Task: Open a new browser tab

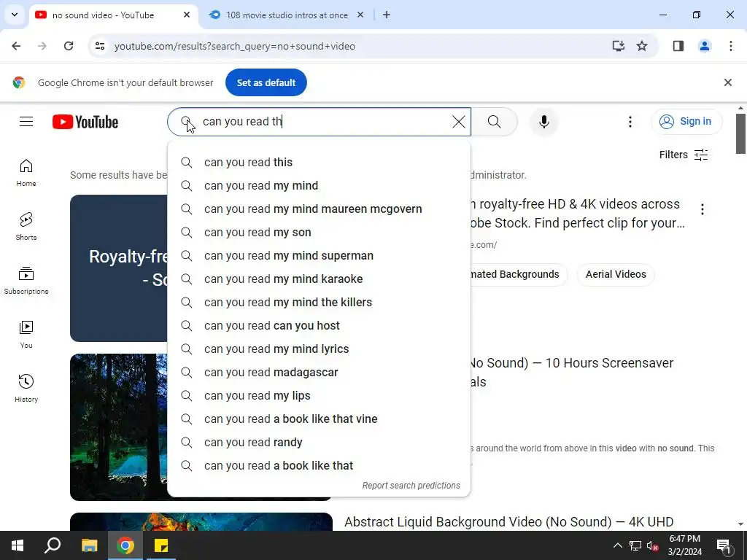Action: [387, 15]
